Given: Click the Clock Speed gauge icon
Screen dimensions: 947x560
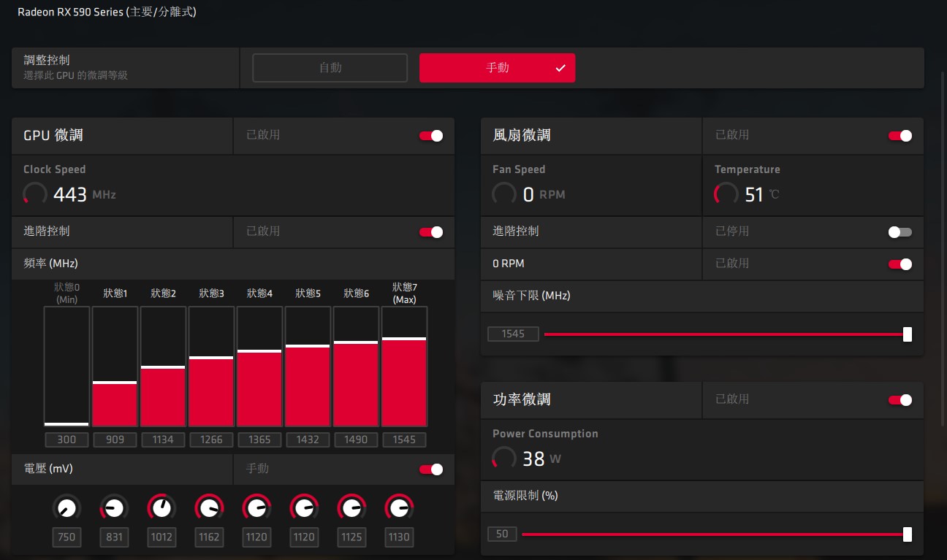Looking at the screenshot, I should (34, 194).
